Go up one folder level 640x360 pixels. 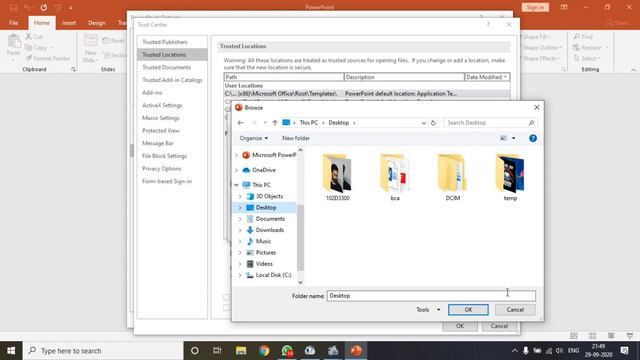click(x=275, y=123)
